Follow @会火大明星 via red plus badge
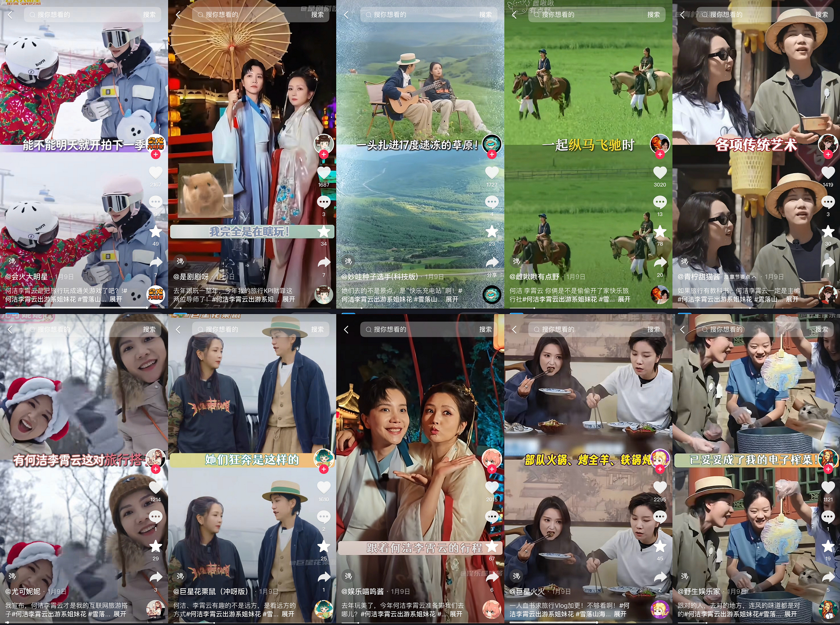The image size is (840, 625). [x=155, y=154]
